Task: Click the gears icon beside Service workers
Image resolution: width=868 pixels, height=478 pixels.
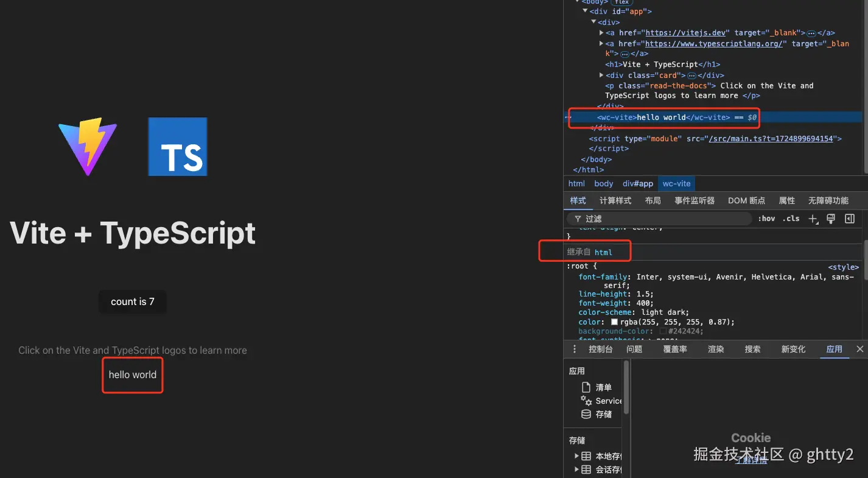Action: [586, 401]
